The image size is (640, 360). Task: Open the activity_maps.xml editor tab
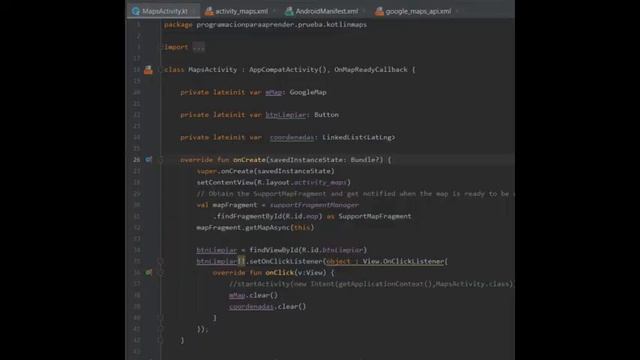coord(241,11)
